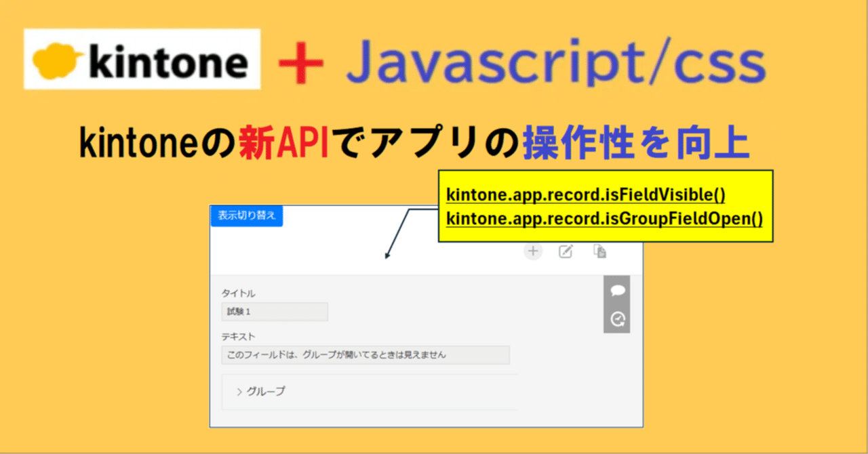Click the 表示切り替え button
This screenshot has height=454, width=868.
tap(246, 215)
